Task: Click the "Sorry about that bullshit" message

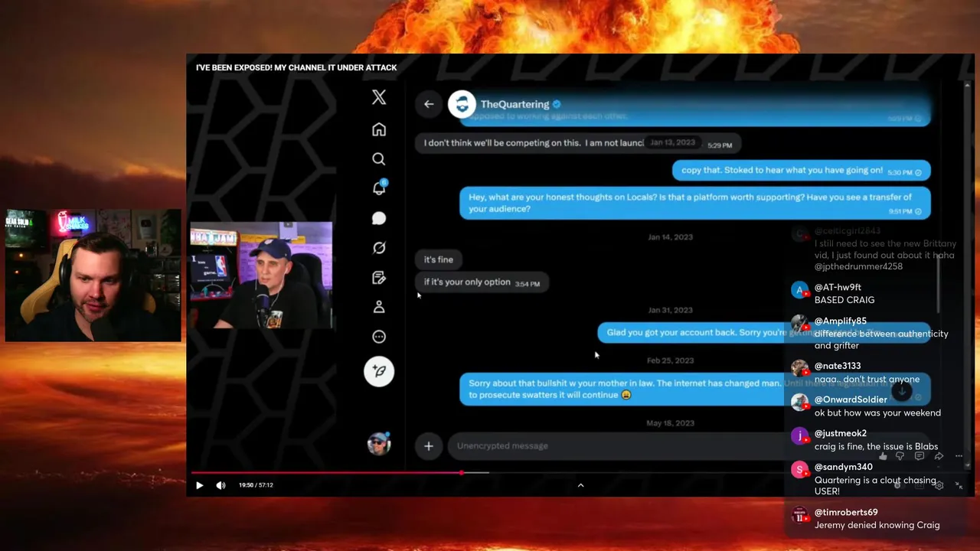Action: click(694, 389)
